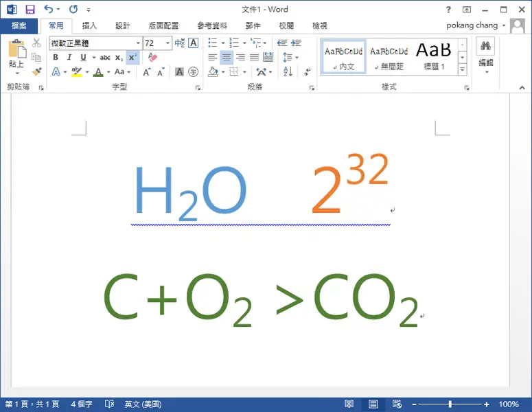Click the zoom slider handle

(x=450, y=404)
